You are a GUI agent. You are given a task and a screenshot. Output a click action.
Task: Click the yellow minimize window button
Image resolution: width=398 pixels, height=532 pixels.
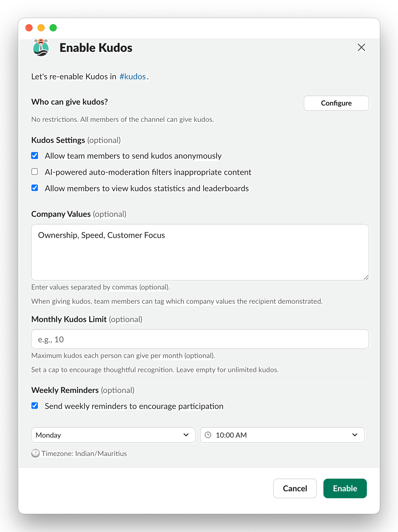point(41,28)
